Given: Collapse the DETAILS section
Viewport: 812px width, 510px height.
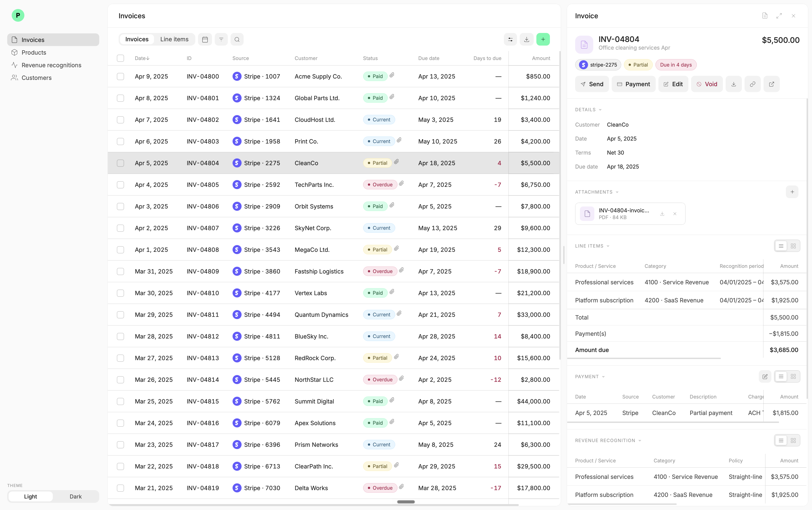Looking at the screenshot, I should tap(588, 110).
